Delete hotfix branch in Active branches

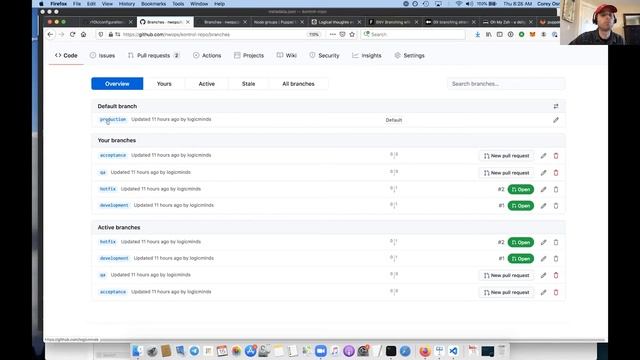coord(556,242)
